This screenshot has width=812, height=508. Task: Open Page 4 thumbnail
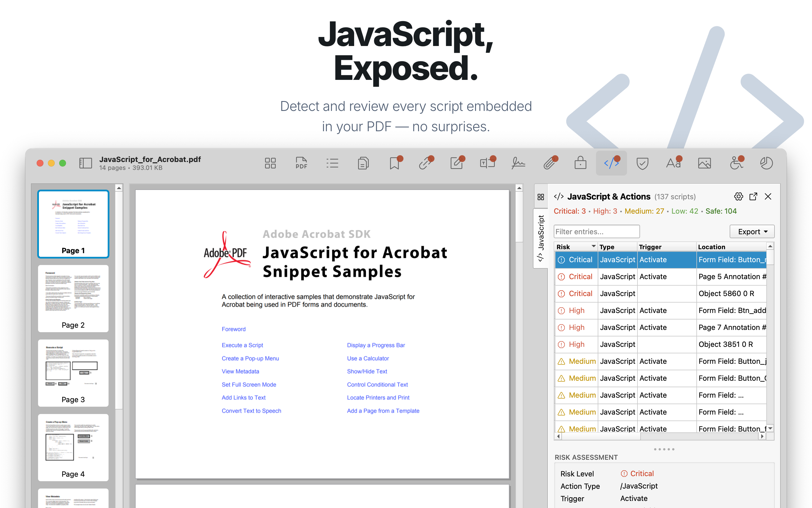(73, 448)
